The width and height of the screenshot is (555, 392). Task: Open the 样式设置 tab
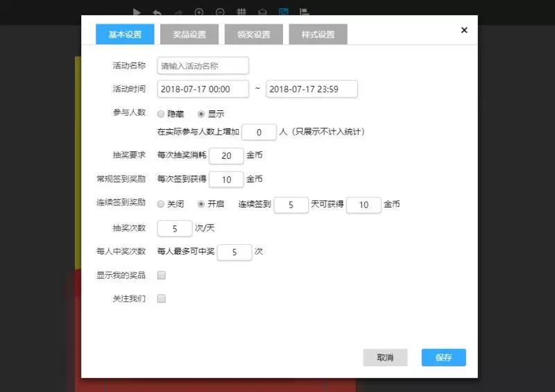[x=318, y=35]
